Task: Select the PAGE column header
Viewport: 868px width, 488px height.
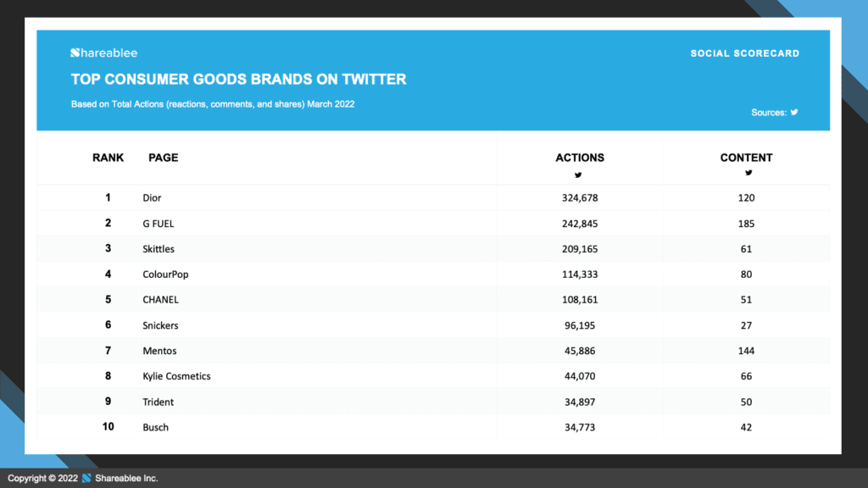Action: point(164,158)
